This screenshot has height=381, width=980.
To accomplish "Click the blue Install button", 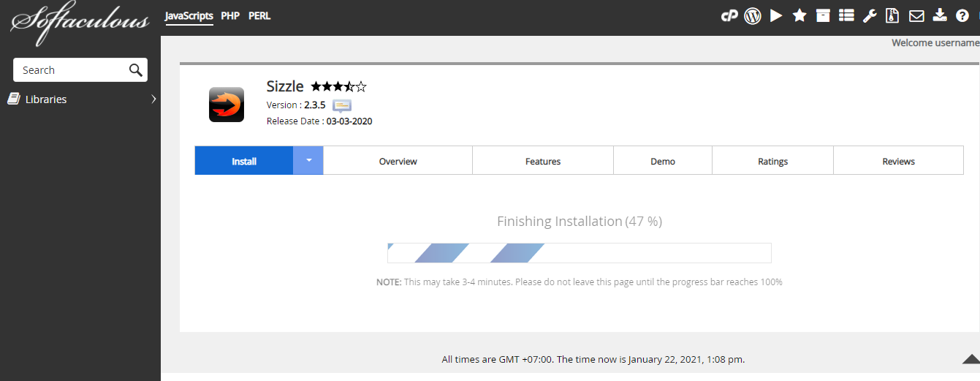I will pyautogui.click(x=244, y=161).
